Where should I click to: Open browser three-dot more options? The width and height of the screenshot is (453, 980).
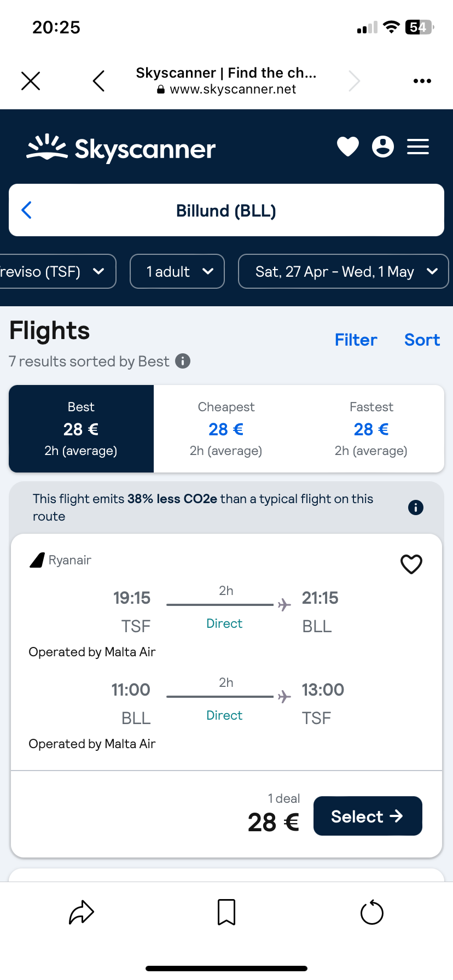click(422, 81)
